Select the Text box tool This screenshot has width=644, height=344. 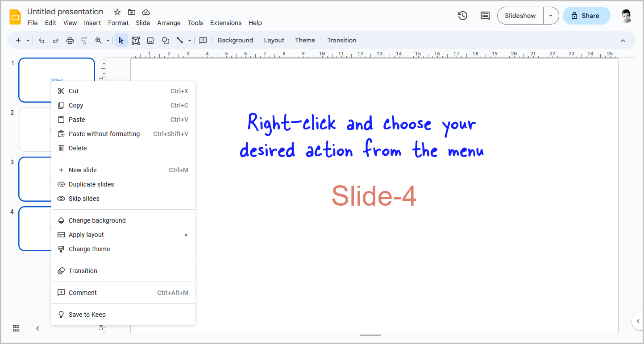[136, 40]
